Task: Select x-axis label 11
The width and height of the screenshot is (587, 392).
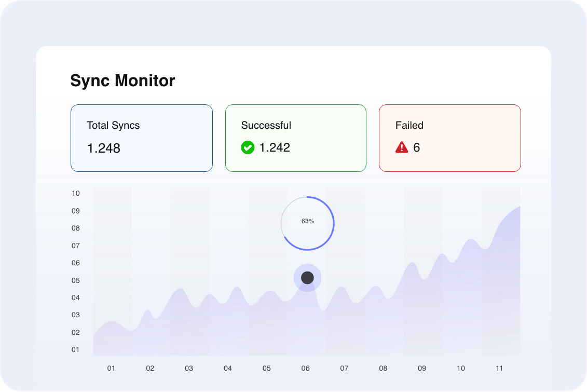Action: (499, 369)
